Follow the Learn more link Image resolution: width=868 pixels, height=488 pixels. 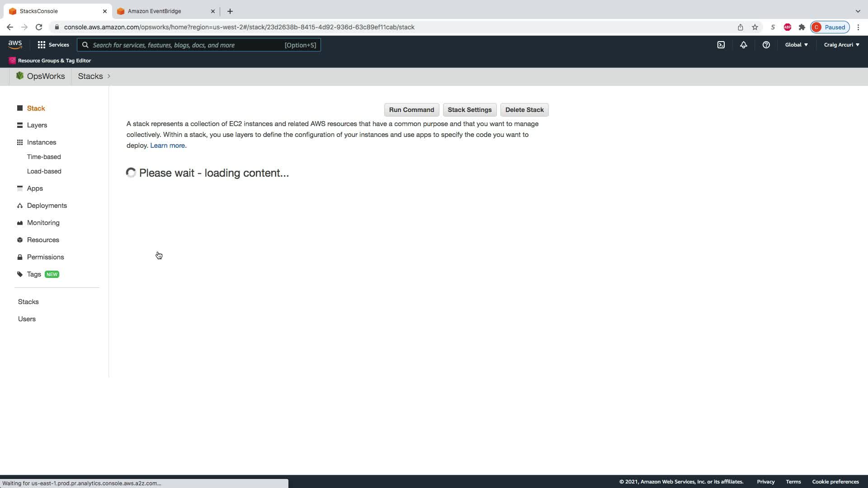pos(167,145)
